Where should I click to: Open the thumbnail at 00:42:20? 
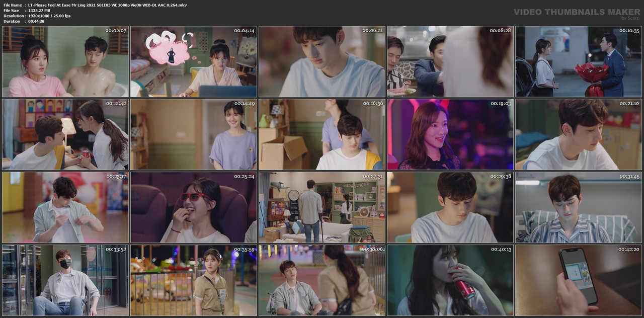click(579, 280)
